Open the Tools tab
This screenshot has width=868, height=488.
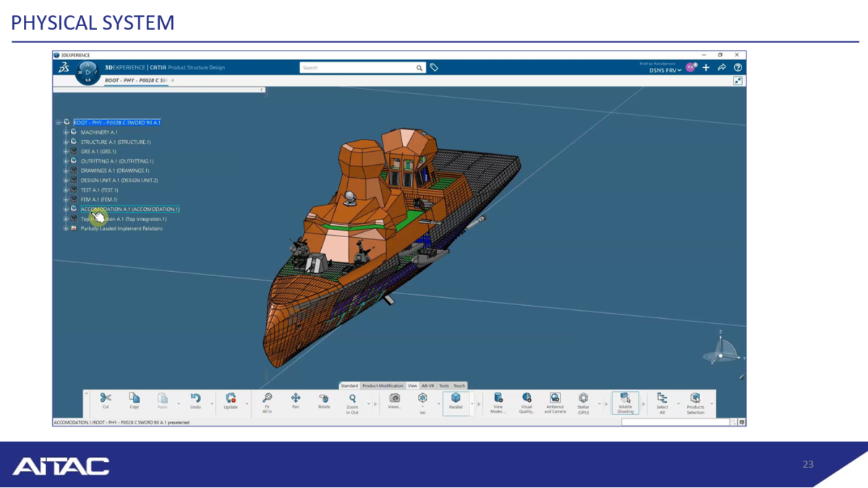click(x=443, y=386)
